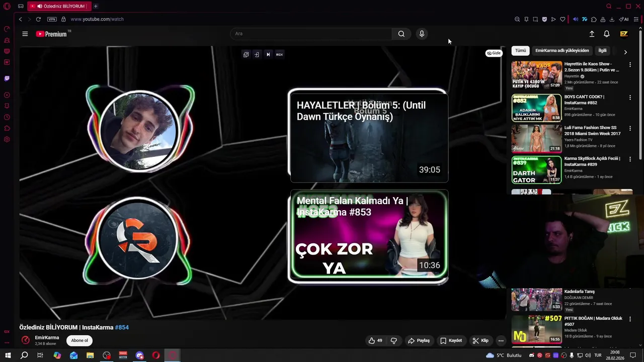Image resolution: width=644 pixels, height=362 pixels.
Task: Open options for PITTIK BOĞAN video
Action: tap(630, 319)
